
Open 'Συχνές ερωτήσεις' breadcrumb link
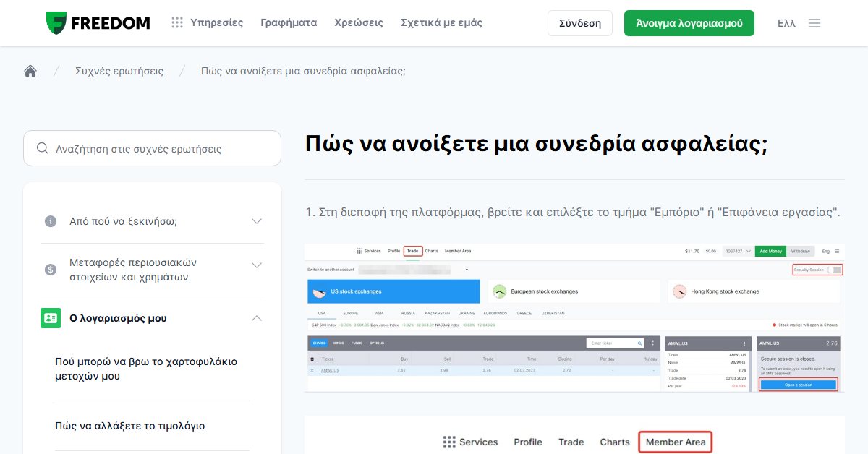[119, 71]
